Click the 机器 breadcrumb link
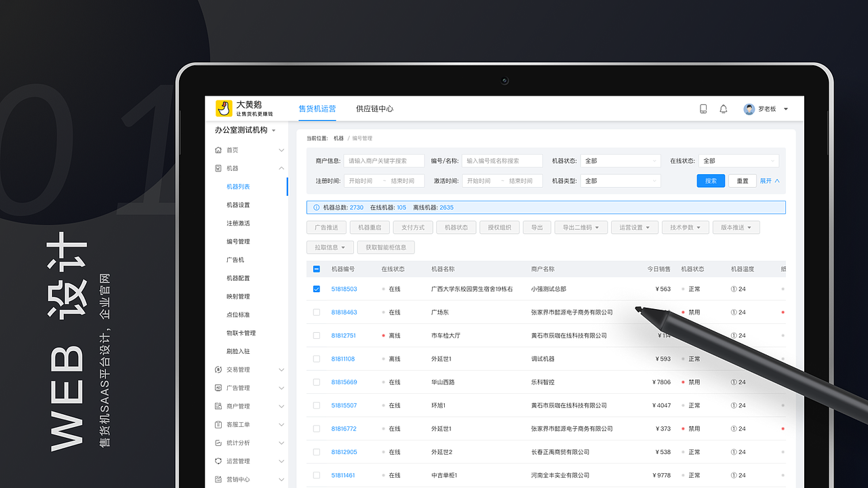This screenshot has width=868, height=488. [338, 138]
